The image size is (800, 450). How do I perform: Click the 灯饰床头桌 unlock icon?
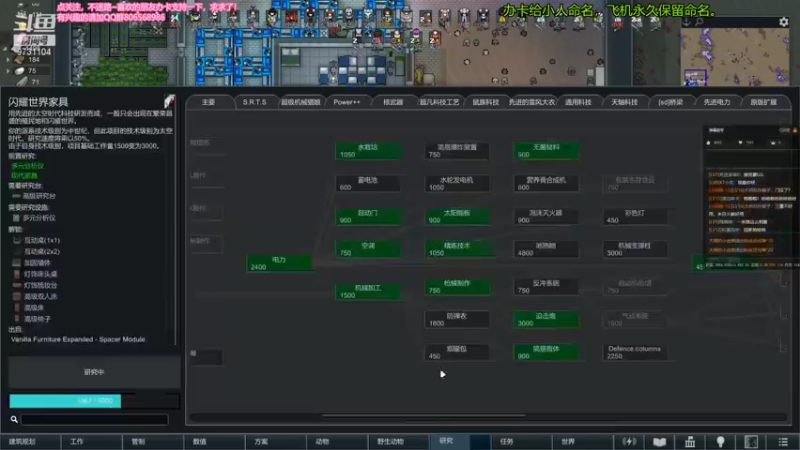click(17, 274)
